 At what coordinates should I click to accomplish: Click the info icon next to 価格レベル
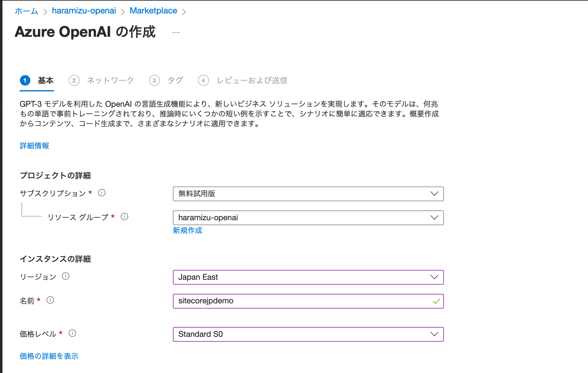click(x=72, y=333)
